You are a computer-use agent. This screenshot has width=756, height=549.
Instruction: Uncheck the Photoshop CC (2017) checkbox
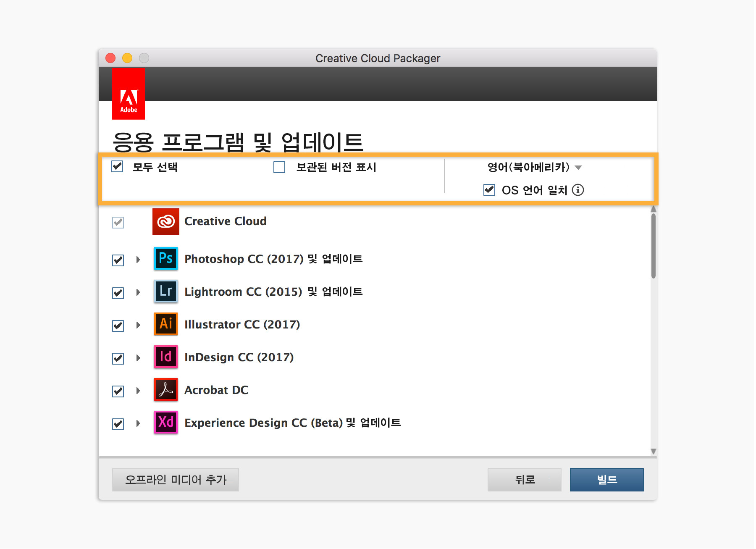118,260
